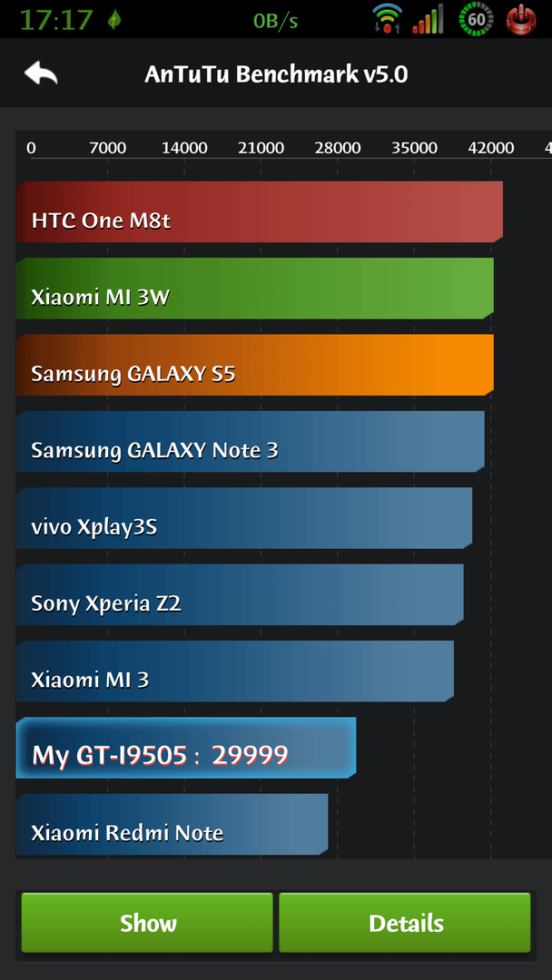
Task: Tap the green leaf status icon
Action: tap(114, 19)
